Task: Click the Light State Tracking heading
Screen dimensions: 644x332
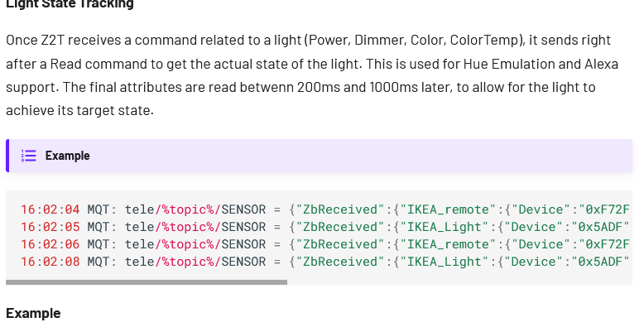Action: point(70,4)
